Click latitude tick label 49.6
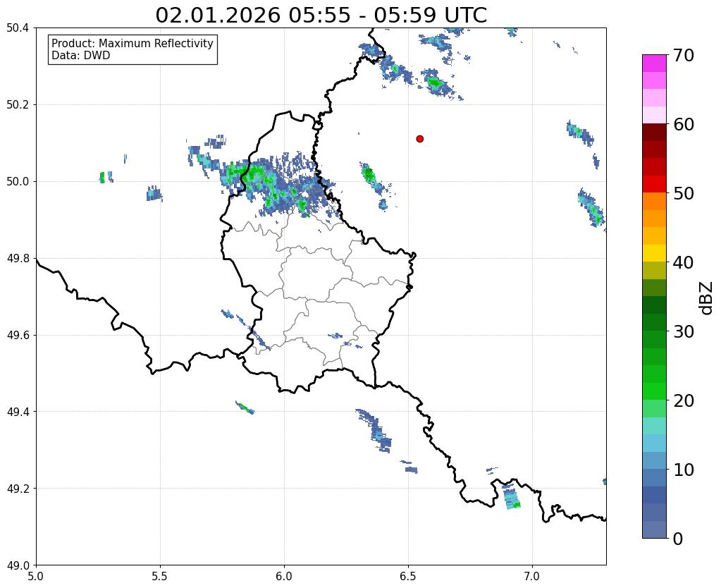 tap(18, 336)
